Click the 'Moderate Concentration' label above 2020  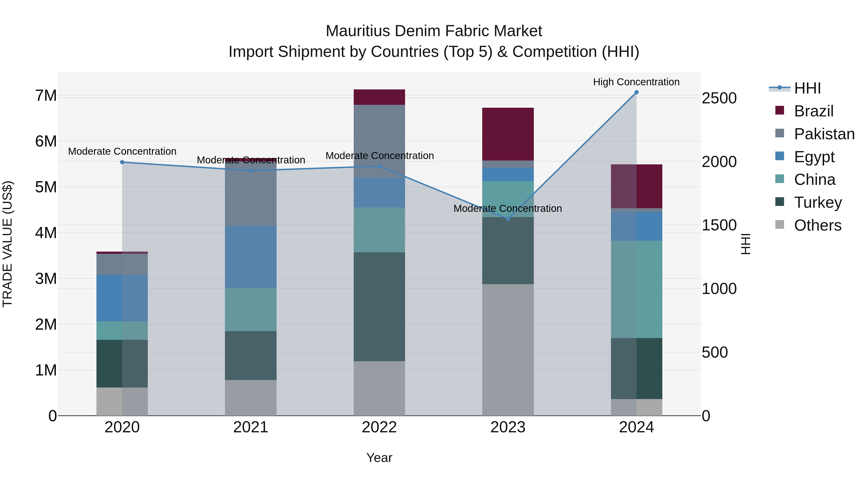122,152
